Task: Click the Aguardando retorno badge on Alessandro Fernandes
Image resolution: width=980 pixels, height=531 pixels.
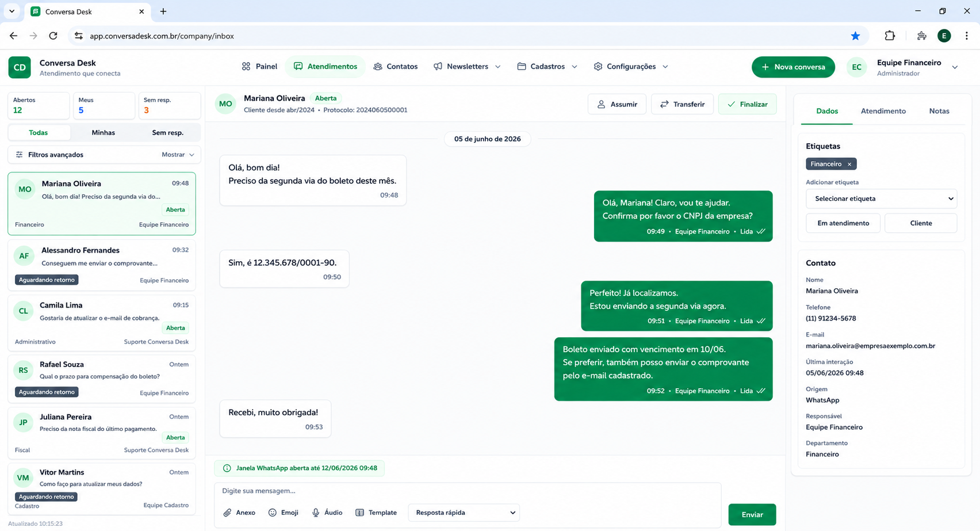Action: pyautogui.click(x=47, y=280)
